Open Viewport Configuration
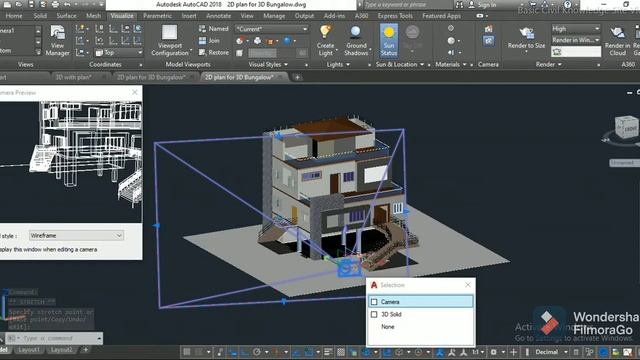The width and height of the screenshot is (640, 360). pyautogui.click(x=170, y=40)
